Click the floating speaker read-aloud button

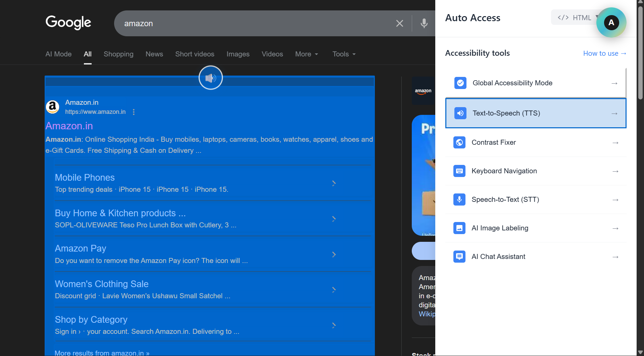click(210, 78)
